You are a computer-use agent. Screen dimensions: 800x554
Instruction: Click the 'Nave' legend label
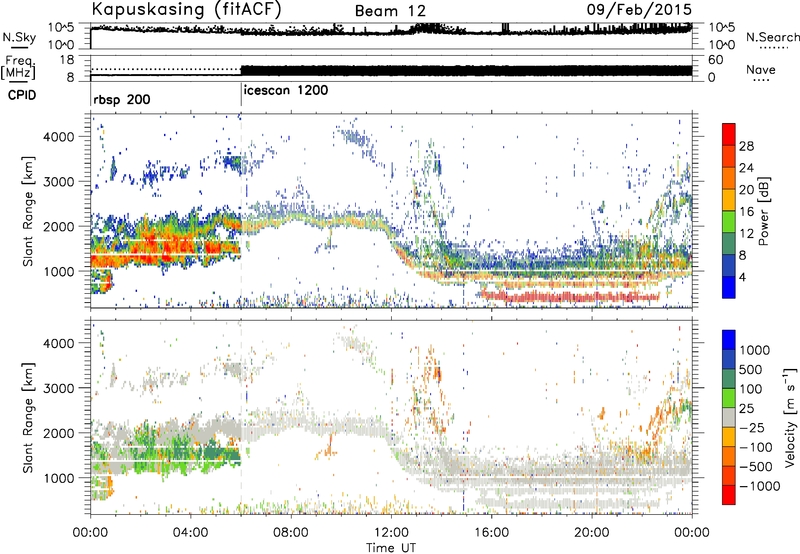(761, 69)
